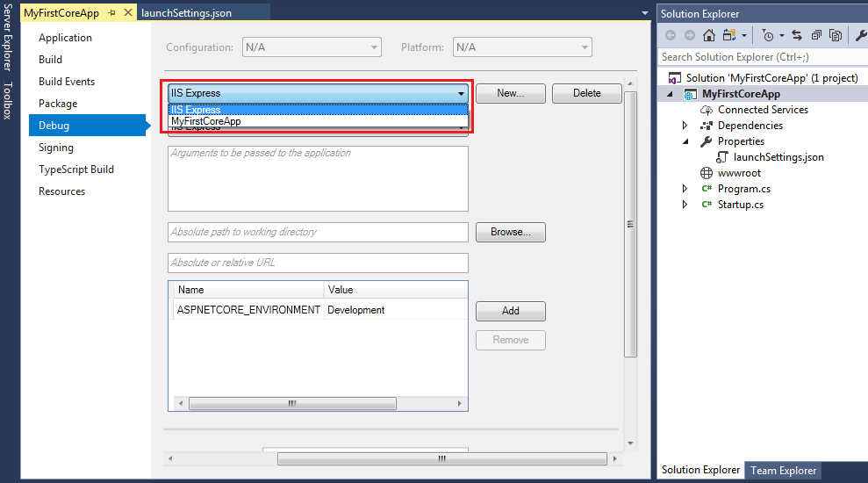The height and width of the screenshot is (483, 868).
Task: Click the Absolute or relative URL field
Action: (318, 263)
